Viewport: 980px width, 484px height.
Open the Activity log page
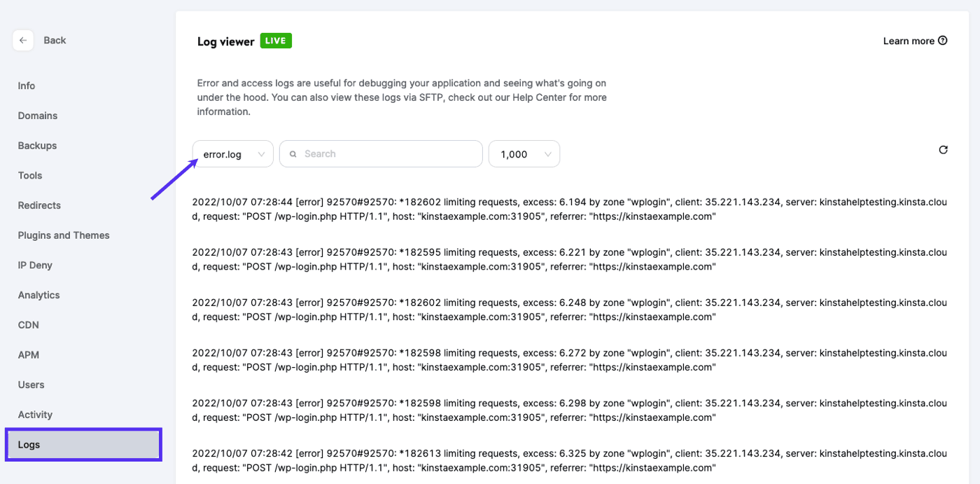tap(35, 414)
